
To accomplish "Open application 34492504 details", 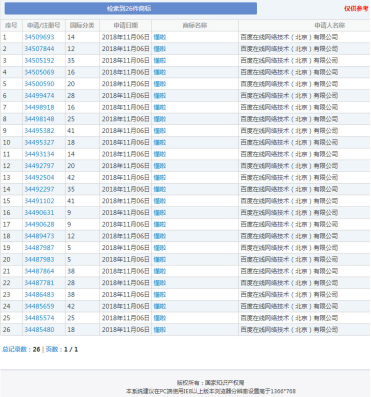I will pyautogui.click(x=39, y=177).
